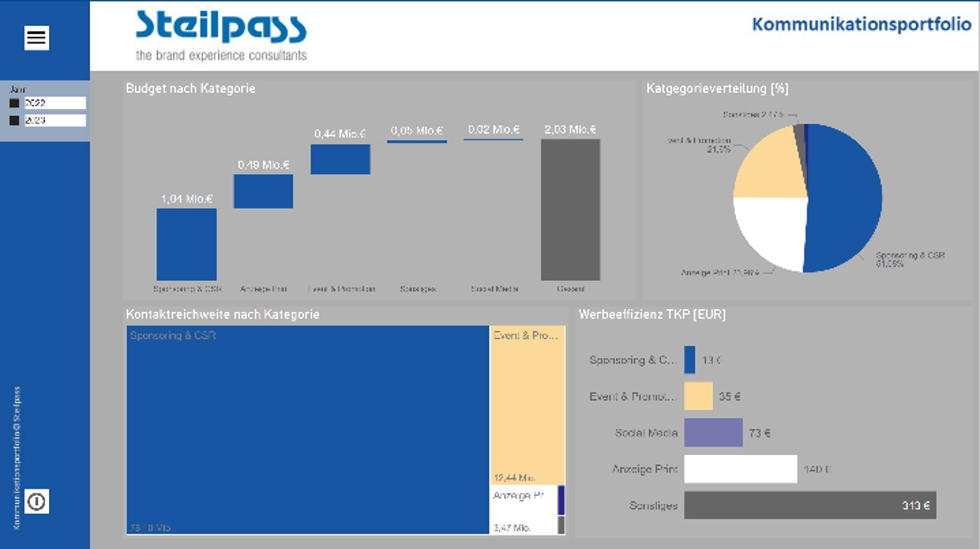This screenshot has height=549, width=980.
Task: Select the Anzeige Print white bar in Werbeeffizienz
Action: tap(740, 469)
